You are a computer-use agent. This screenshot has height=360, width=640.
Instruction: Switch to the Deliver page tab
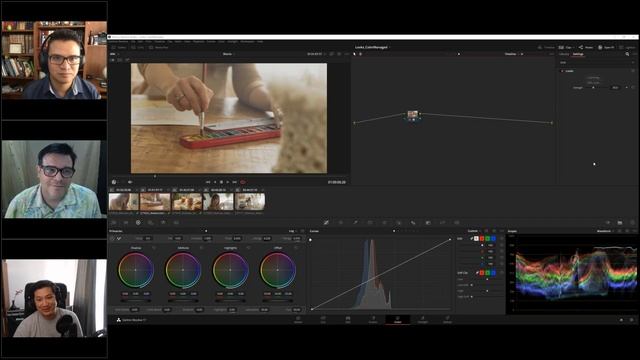tap(447, 320)
